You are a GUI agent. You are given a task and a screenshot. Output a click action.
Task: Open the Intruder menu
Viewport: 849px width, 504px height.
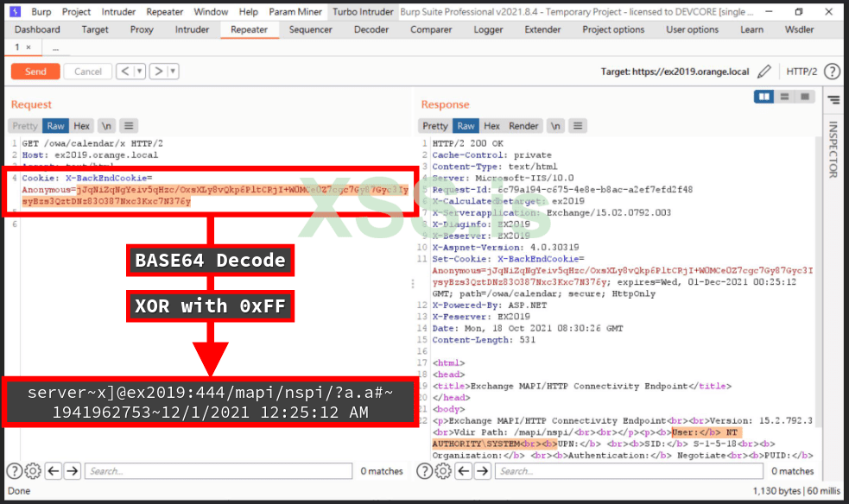(118, 11)
